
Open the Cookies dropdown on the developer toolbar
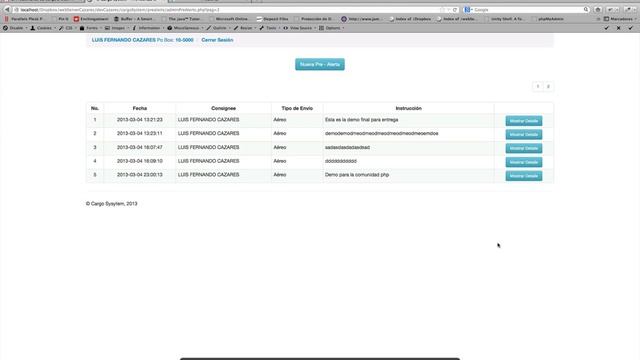43,28
